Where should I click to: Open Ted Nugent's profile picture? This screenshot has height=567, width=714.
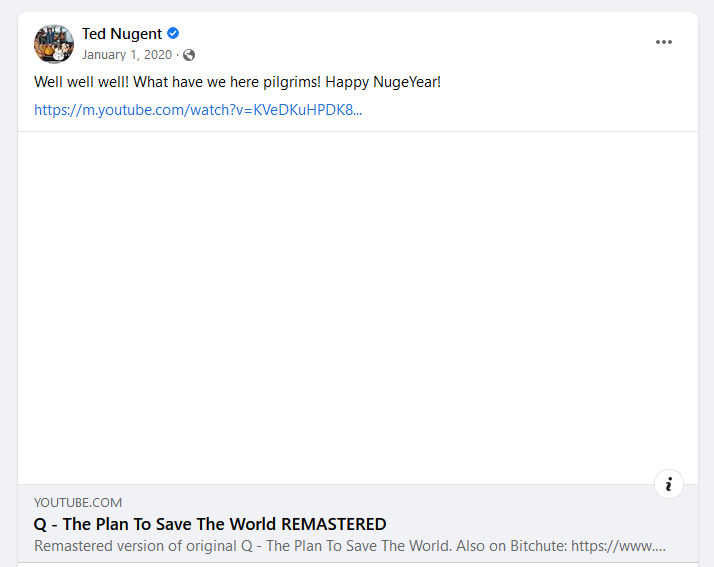coord(54,44)
